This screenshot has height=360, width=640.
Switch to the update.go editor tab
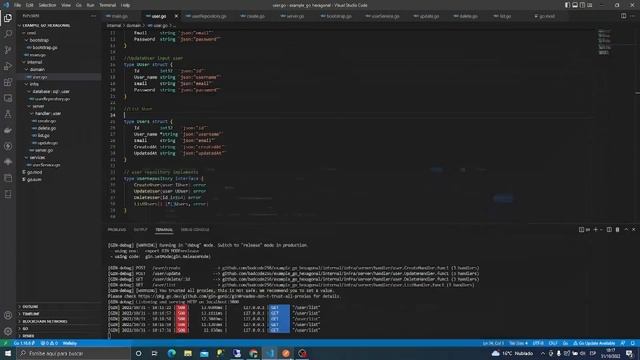429,16
